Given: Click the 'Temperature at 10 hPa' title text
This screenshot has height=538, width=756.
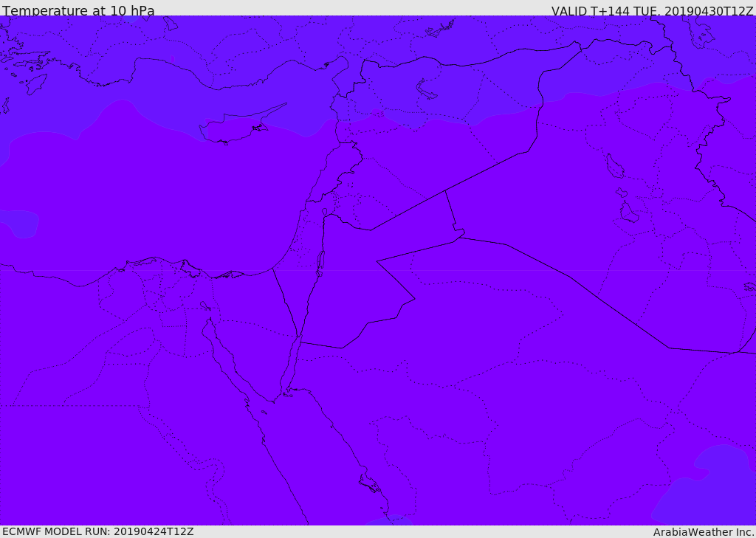Looking at the screenshot, I should click(78, 10).
